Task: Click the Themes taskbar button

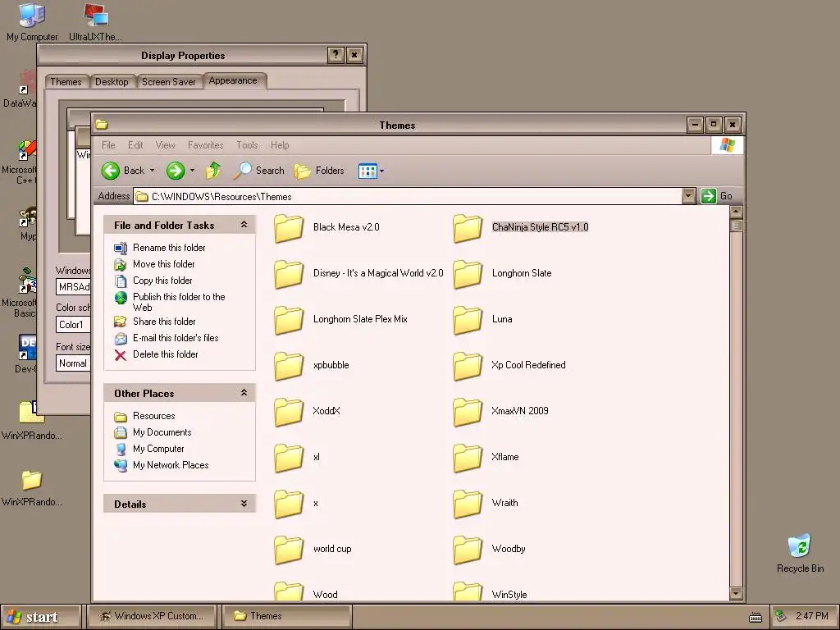Action: [x=287, y=616]
